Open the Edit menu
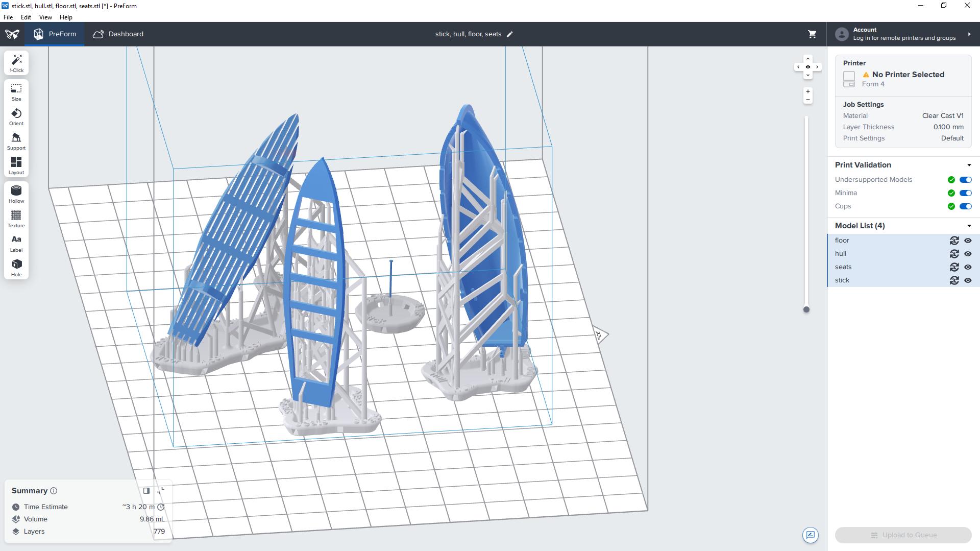This screenshot has width=980, height=551. pos(26,17)
